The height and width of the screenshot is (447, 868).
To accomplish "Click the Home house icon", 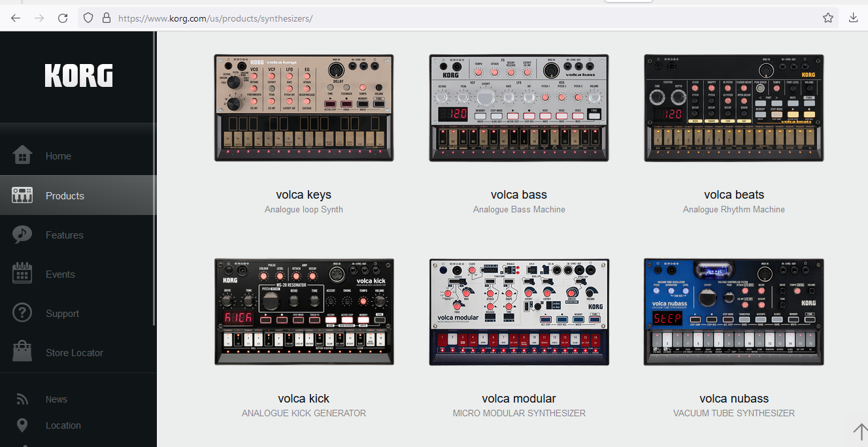I will point(22,156).
